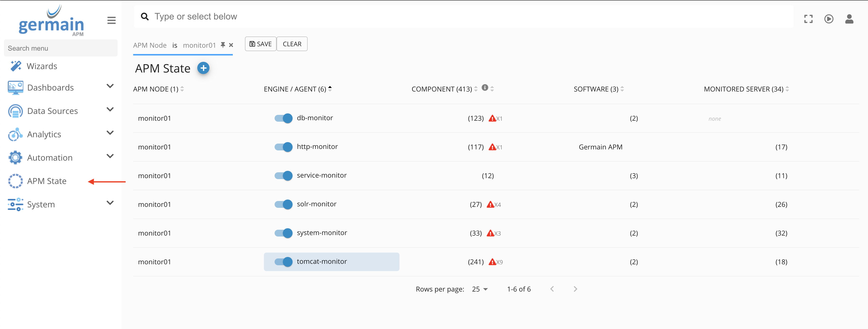Click the pin icon on monitor01 filter
This screenshot has width=868, height=329.
coord(223,45)
